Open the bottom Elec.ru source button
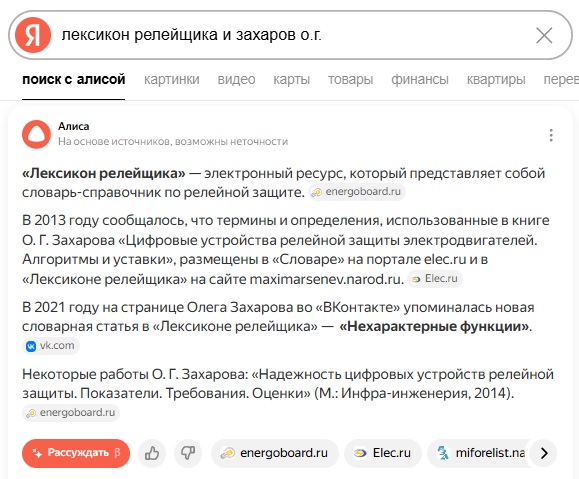 (383, 453)
